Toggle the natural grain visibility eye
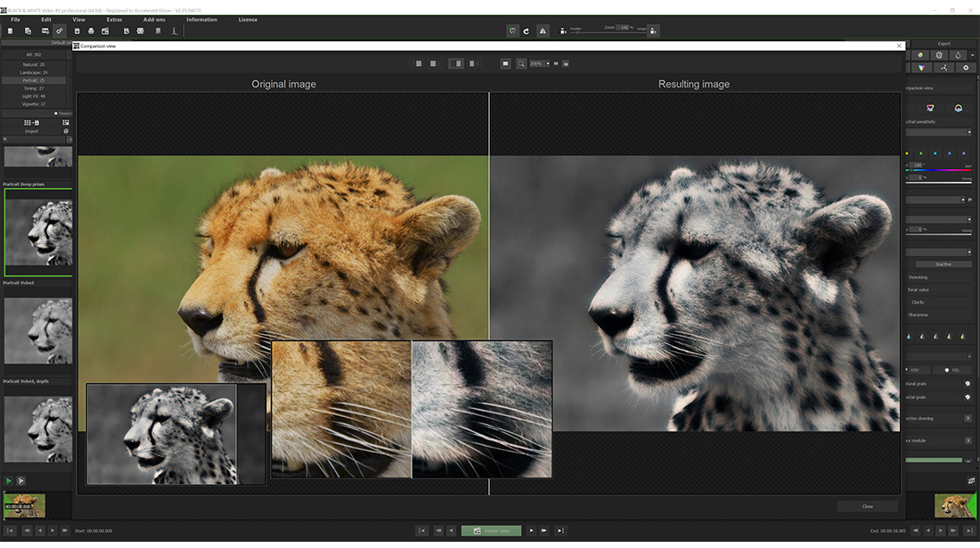This screenshot has height=548, width=980. (968, 384)
